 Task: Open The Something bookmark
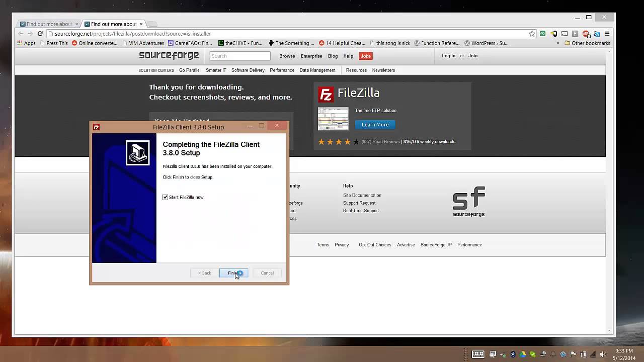(x=292, y=43)
